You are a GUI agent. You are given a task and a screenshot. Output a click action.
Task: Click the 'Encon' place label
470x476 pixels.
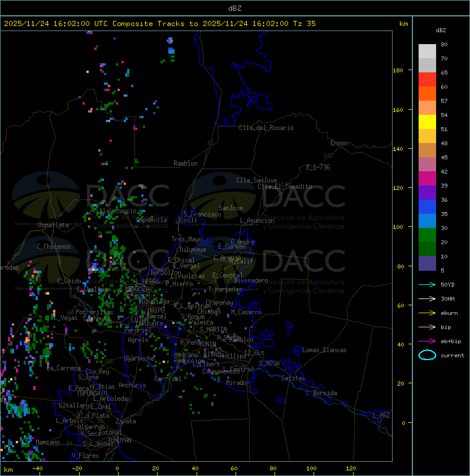339,143
